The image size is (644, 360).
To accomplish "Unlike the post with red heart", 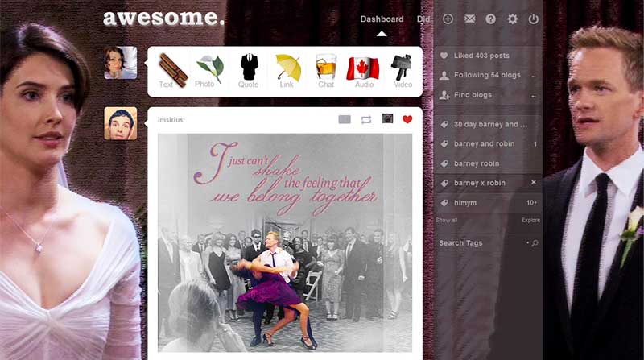I will click(x=407, y=119).
